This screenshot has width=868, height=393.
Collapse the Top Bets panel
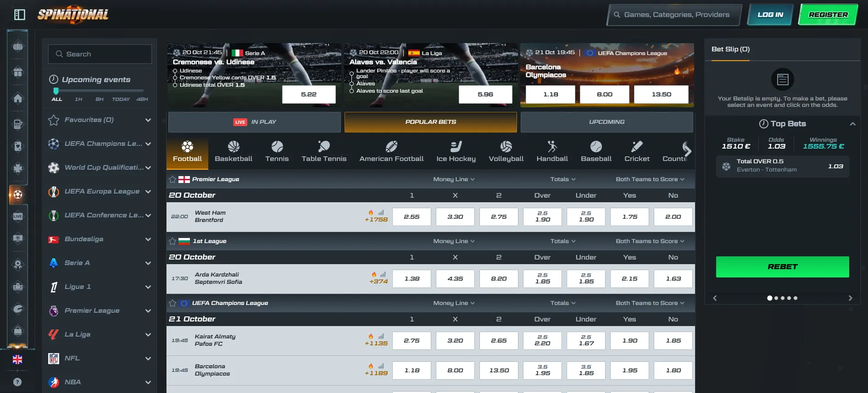(852, 124)
